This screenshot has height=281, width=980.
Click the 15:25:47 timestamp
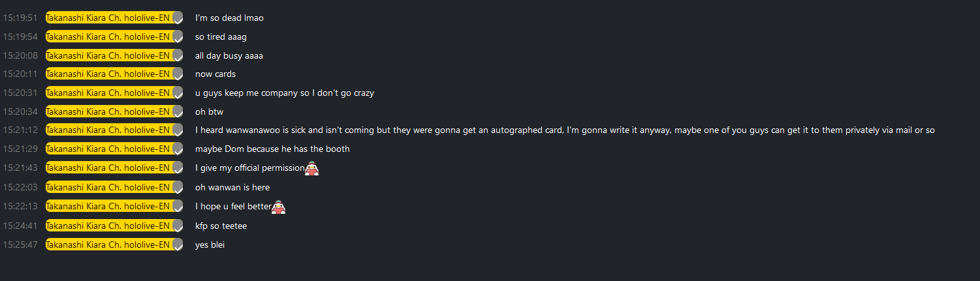[x=20, y=245]
